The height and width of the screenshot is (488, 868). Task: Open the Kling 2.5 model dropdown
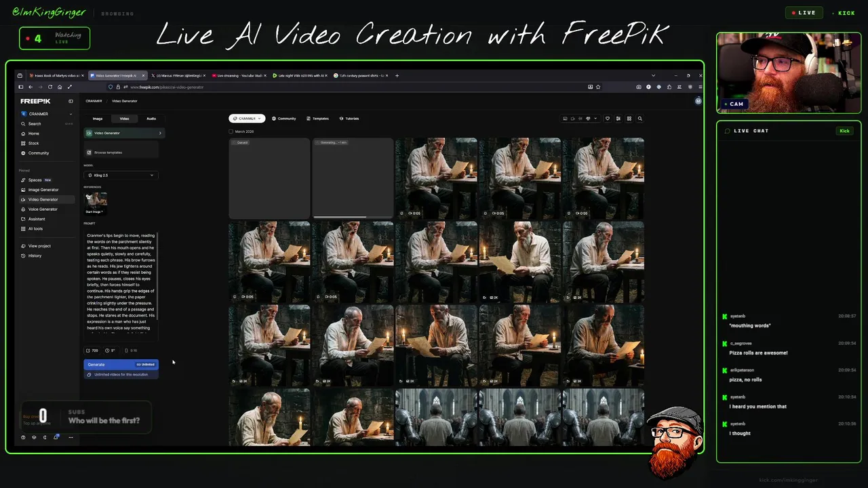tap(121, 176)
